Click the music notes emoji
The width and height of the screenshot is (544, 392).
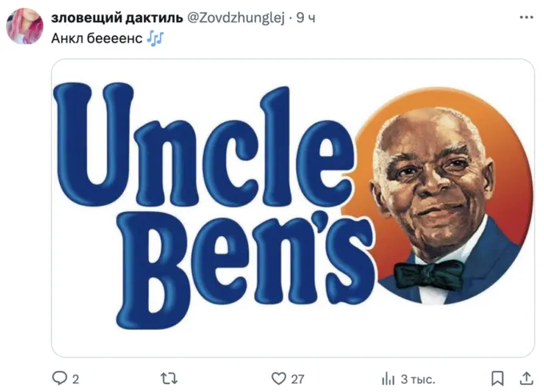(x=155, y=38)
